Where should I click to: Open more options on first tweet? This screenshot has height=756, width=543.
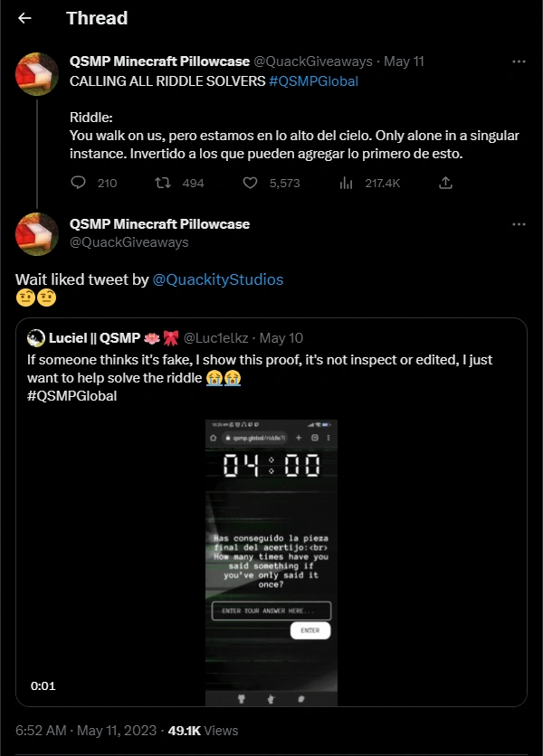pos(519,61)
